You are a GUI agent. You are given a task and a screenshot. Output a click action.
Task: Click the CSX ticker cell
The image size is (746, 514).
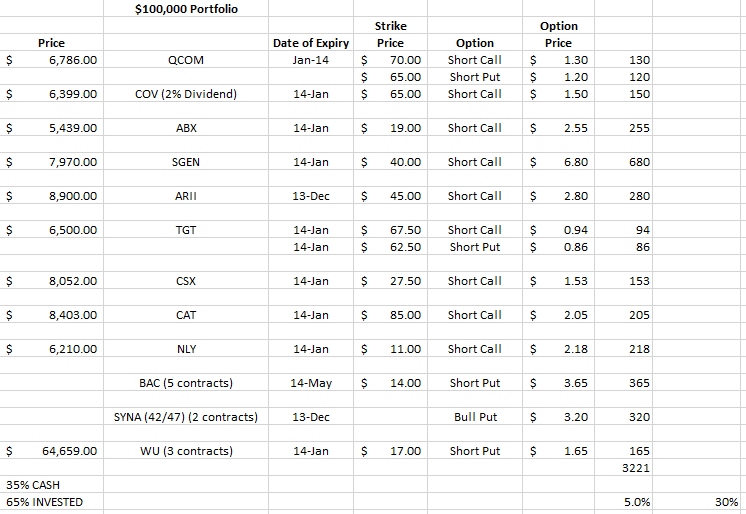click(186, 281)
